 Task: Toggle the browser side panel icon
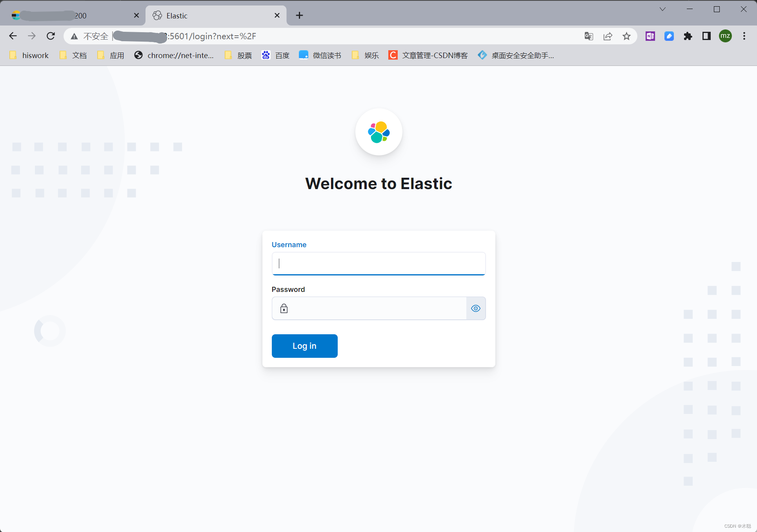[706, 36]
